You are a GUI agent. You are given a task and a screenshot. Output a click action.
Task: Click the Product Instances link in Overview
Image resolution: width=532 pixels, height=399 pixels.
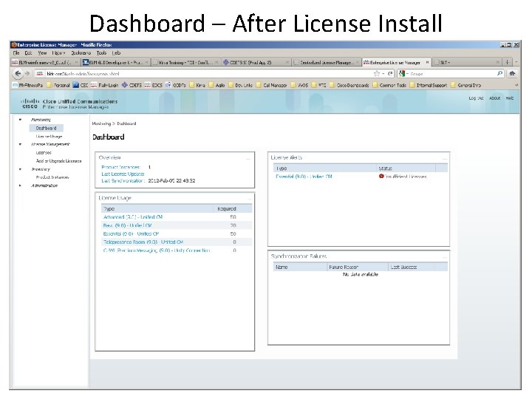120,167
